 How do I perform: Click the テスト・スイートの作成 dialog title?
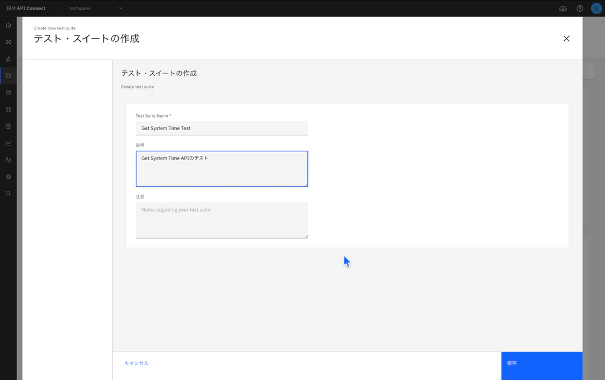point(86,39)
